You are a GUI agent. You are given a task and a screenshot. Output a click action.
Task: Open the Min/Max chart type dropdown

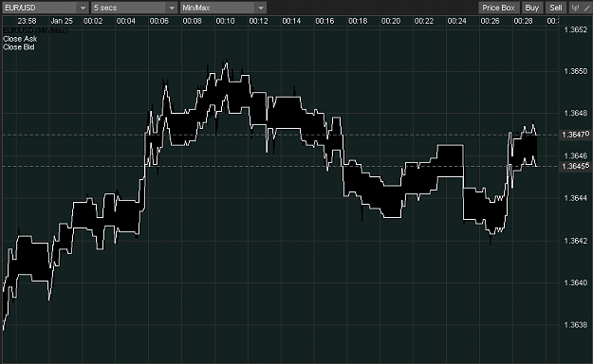[223, 8]
